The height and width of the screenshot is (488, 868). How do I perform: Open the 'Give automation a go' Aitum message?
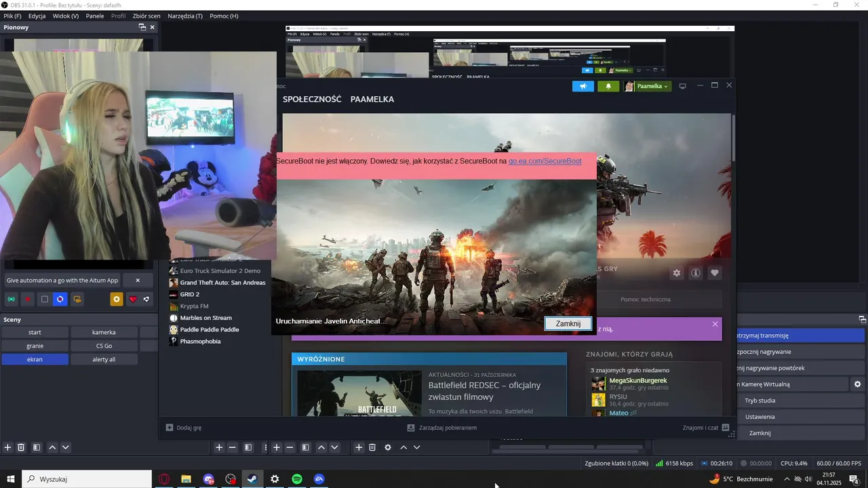[x=62, y=280]
